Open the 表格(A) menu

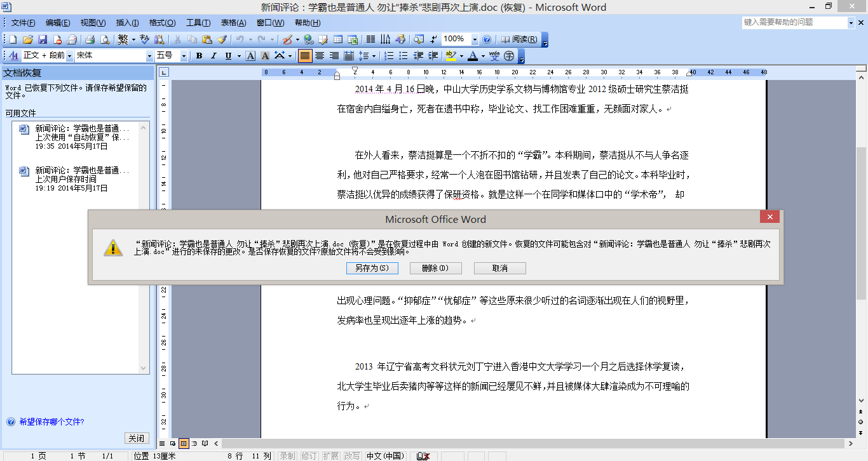click(233, 23)
